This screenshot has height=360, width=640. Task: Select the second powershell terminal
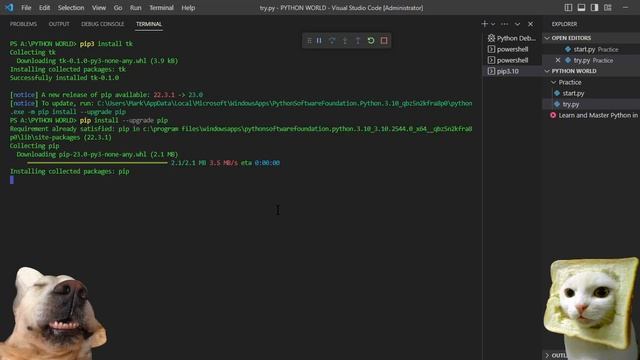(x=512, y=60)
